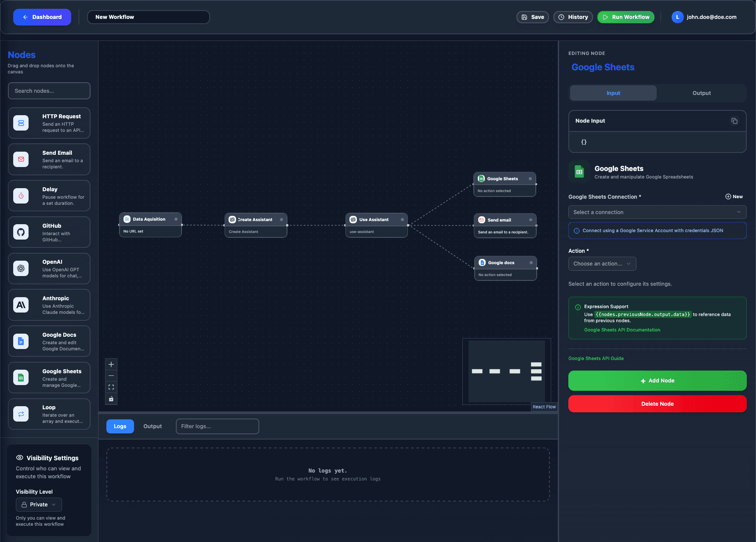The width and height of the screenshot is (756, 542).
Task: Select the Anthropic node icon
Action: coord(21,305)
